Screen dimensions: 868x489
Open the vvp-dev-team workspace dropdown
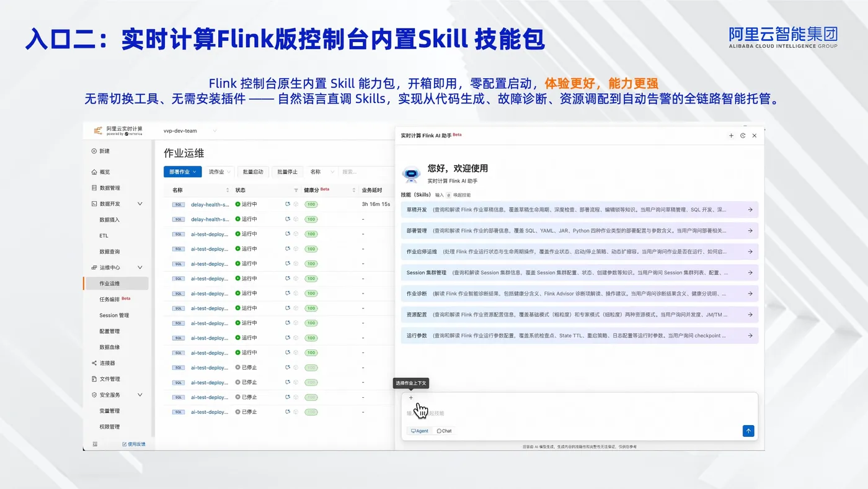[x=190, y=131]
